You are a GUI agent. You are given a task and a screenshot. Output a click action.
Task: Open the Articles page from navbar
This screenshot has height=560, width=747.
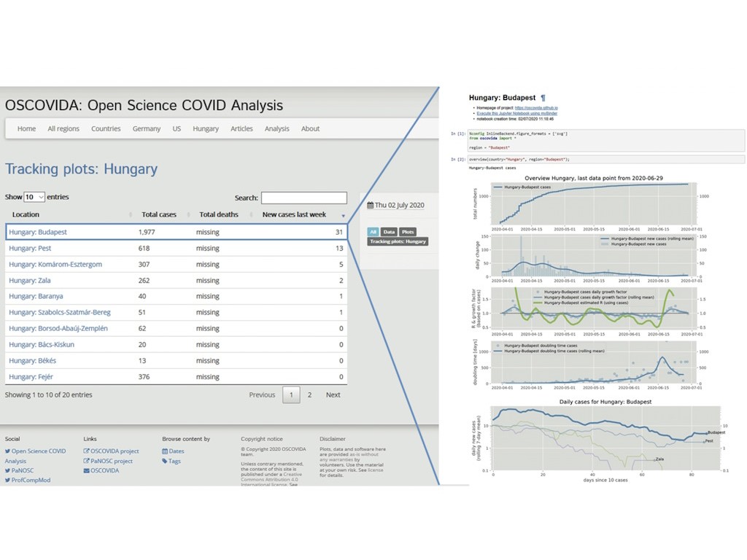[241, 129]
